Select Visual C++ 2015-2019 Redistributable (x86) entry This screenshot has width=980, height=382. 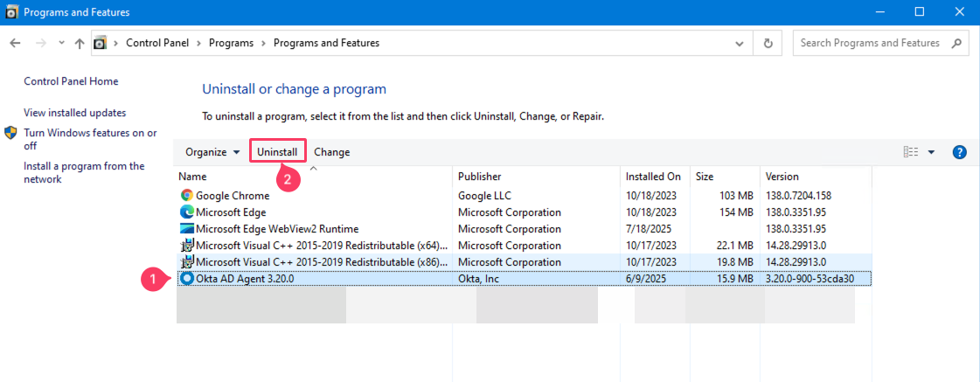322,261
